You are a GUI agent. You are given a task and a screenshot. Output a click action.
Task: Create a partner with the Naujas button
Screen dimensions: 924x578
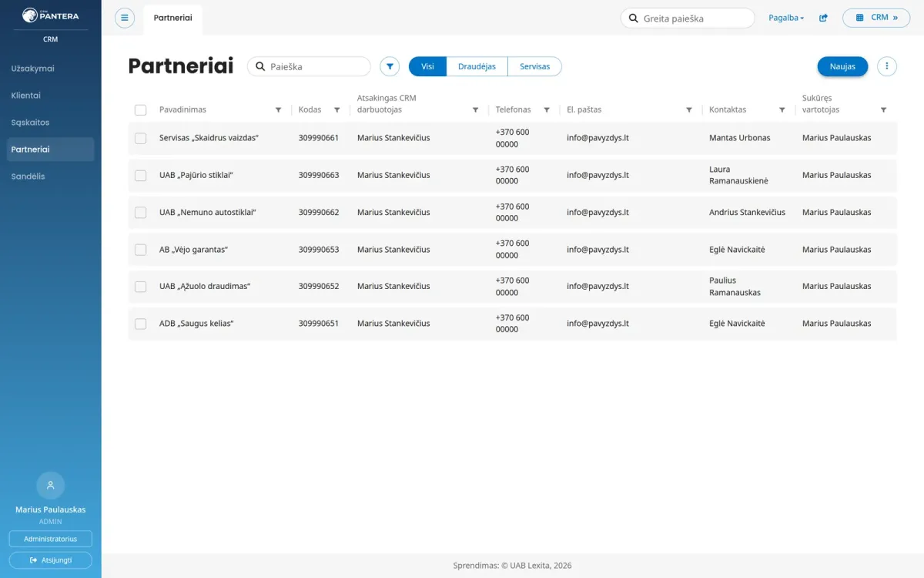point(842,66)
